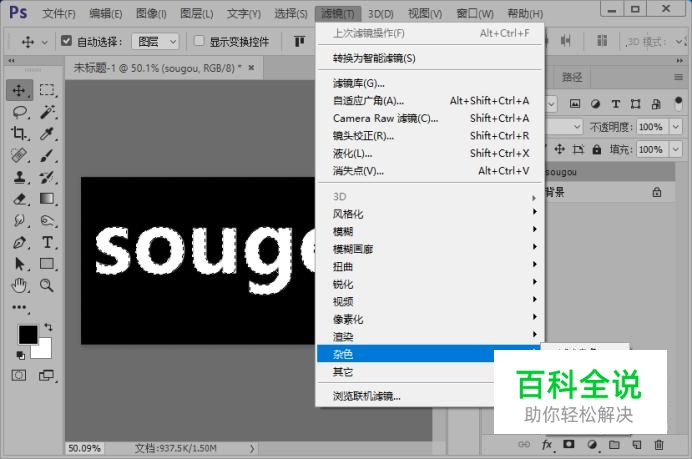Click the align top edges icon
The width and height of the screenshot is (692, 459).
pyautogui.click(x=300, y=41)
